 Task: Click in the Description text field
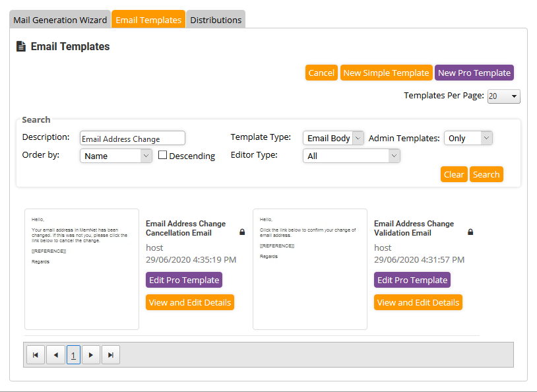(132, 139)
